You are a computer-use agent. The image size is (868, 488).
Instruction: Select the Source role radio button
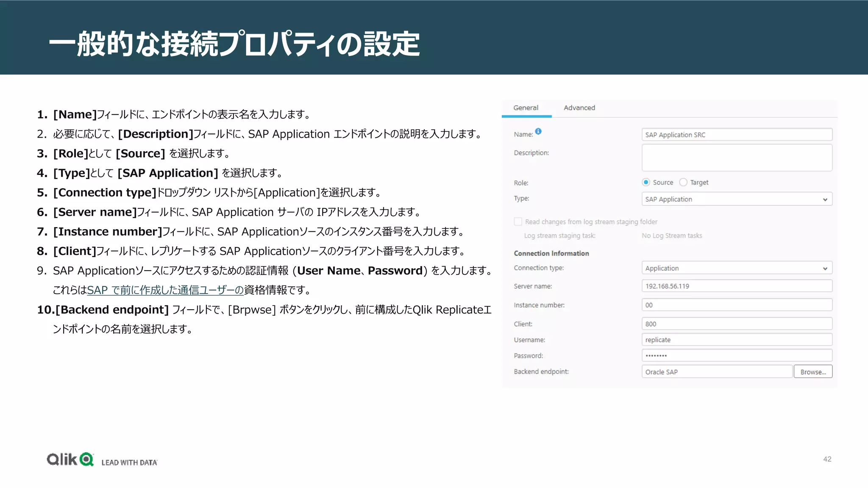coord(646,182)
